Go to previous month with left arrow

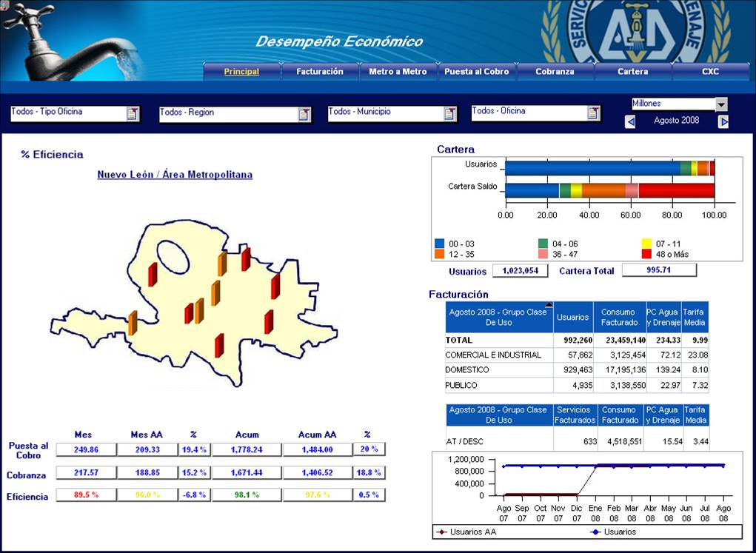(x=630, y=122)
